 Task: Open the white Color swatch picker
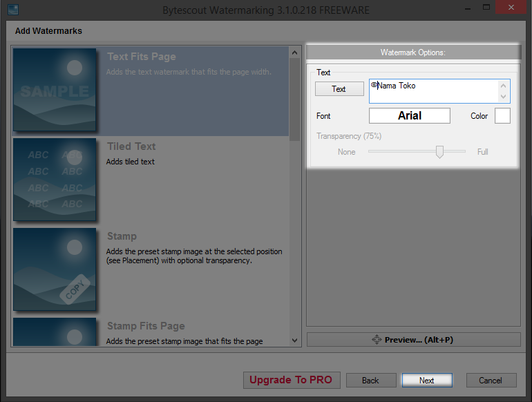point(502,116)
